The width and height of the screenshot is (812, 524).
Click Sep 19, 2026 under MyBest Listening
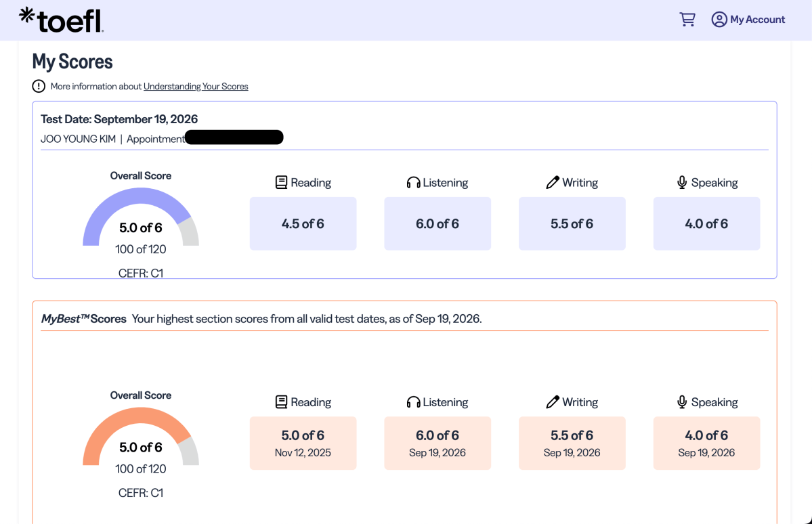[437, 452]
